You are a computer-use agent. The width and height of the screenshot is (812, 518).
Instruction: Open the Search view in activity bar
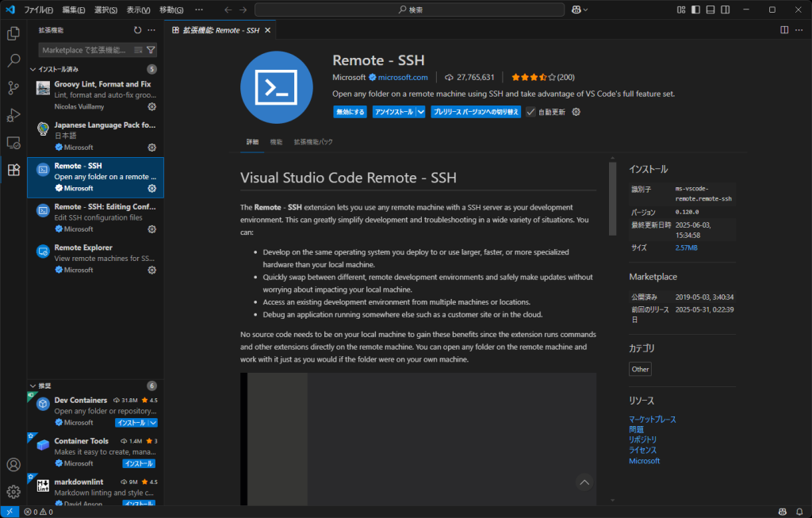(x=13, y=60)
